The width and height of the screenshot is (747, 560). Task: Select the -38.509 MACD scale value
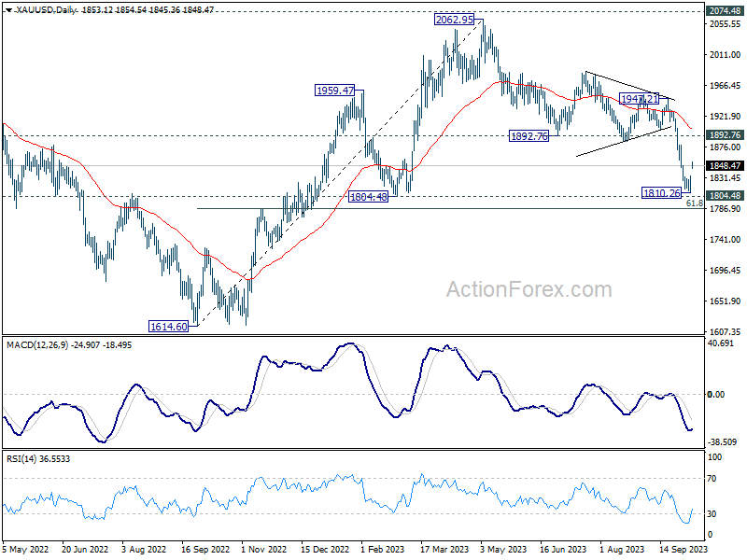tap(722, 441)
